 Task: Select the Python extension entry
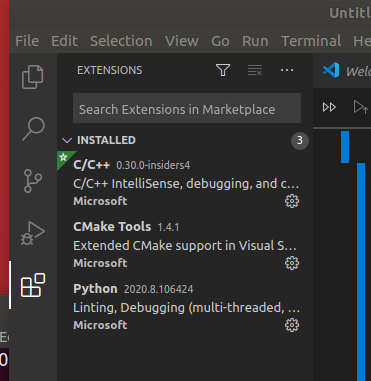tap(185, 306)
